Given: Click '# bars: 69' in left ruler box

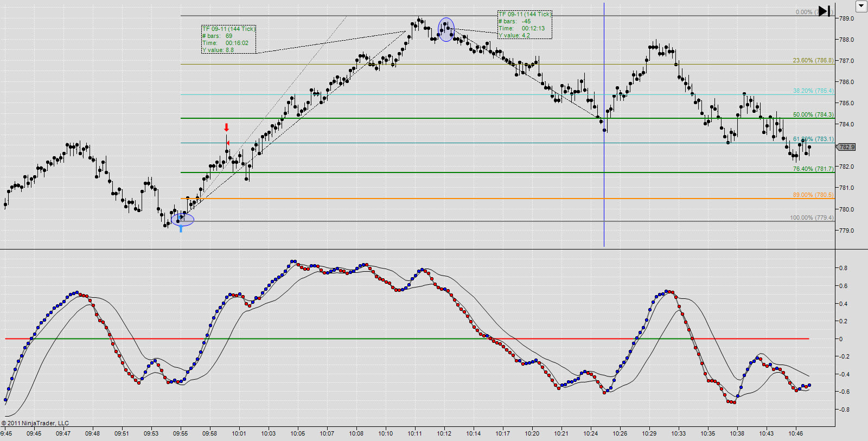Looking at the screenshot, I should (x=218, y=36).
